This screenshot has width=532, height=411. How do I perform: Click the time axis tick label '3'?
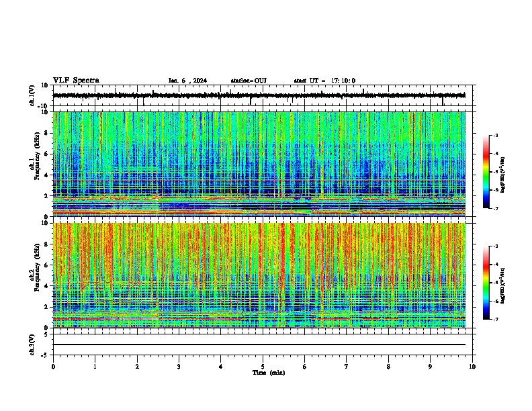click(179, 367)
